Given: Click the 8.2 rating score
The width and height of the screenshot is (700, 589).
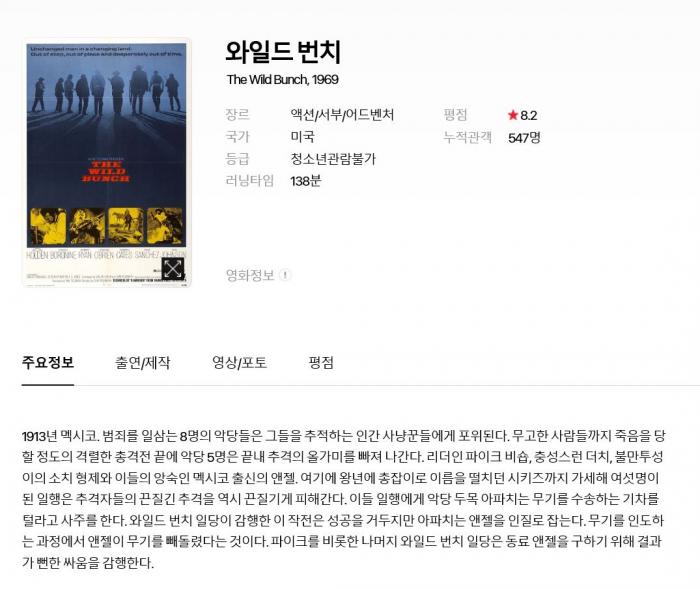Looking at the screenshot, I should [529, 115].
